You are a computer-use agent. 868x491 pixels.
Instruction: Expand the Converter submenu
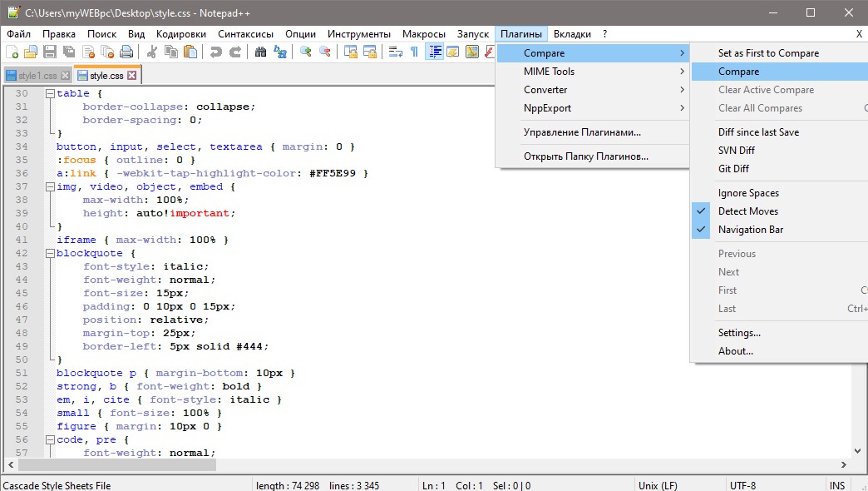click(x=592, y=90)
